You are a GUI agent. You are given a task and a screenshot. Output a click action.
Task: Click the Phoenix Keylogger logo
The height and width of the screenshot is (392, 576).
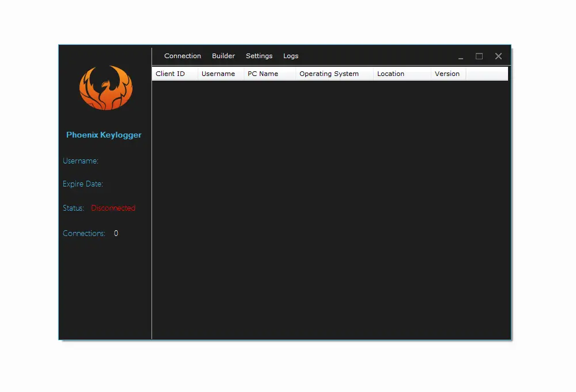[106, 88]
